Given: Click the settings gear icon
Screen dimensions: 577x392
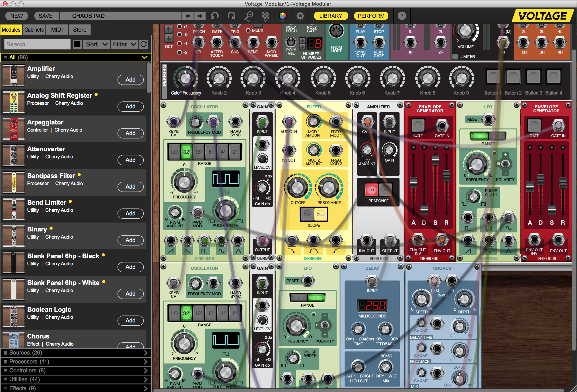Looking at the screenshot, I should click(x=300, y=16).
